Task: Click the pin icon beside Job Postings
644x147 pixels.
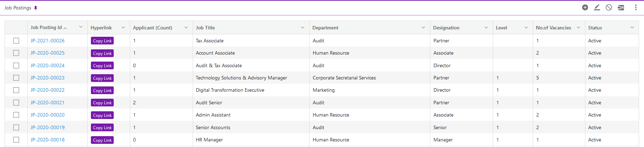Action: click(35, 8)
